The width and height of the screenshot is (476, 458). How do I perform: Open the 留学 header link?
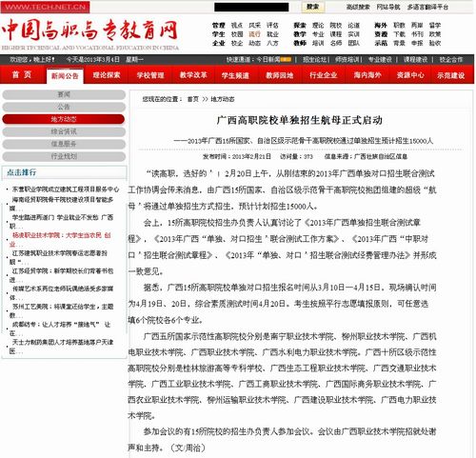click(435, 26)
